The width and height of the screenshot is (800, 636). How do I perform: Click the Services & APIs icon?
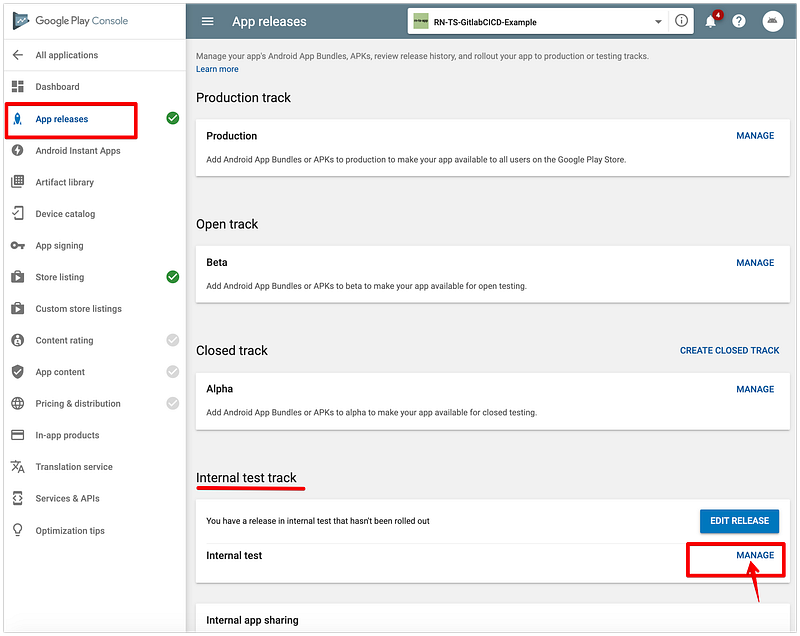18,498
